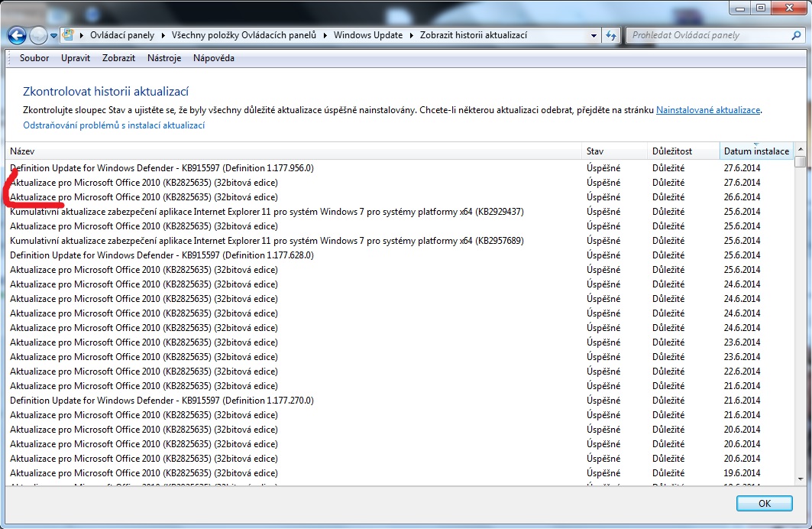The width and height of the screenshot is (812, 529).
Task: Open the Nápověda menu
Action: pyautogui.click(x=214, y=58)
